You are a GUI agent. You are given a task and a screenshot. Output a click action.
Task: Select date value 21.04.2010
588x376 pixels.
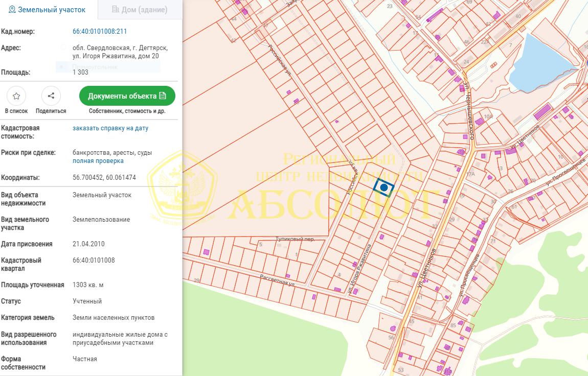pos(88,244)
